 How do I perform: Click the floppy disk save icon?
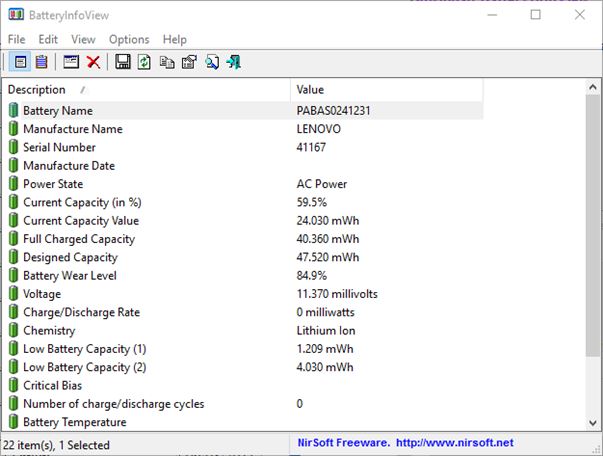click(123, 62)
